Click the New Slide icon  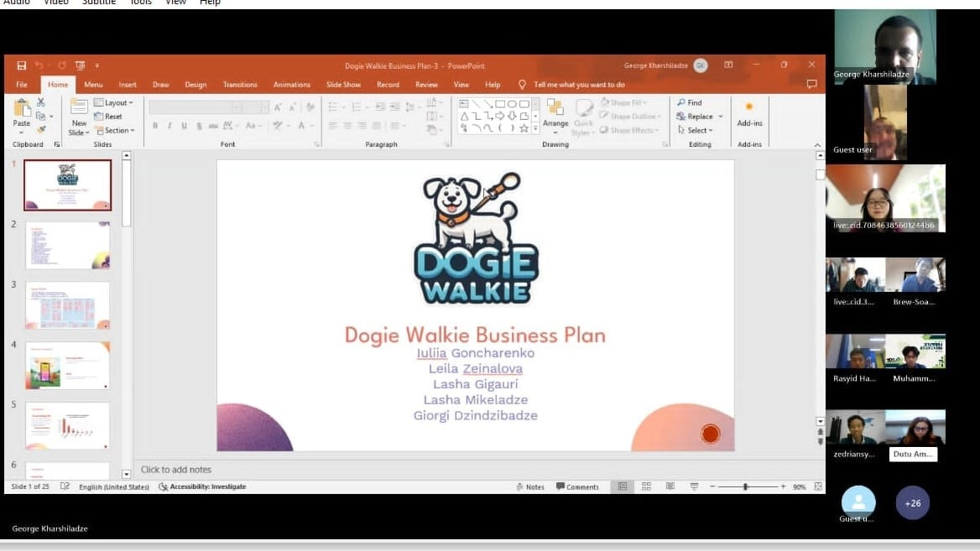click(x=79, y=107)
